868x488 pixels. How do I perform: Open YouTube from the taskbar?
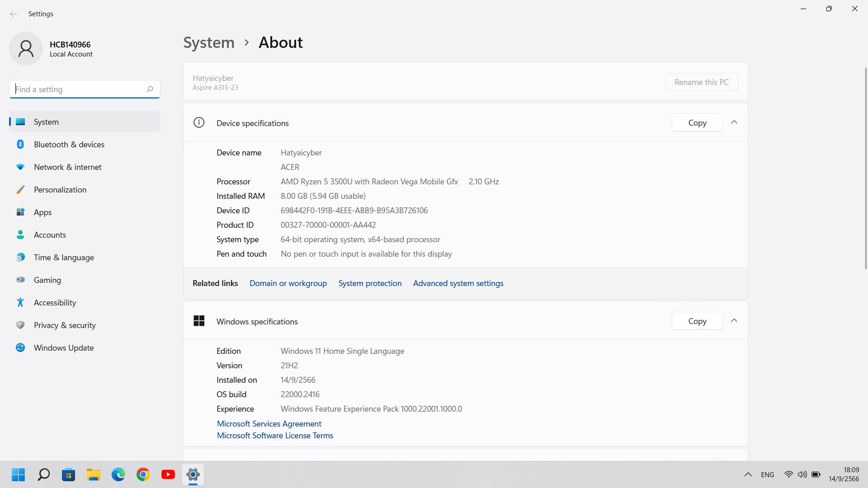coord(168,474)
